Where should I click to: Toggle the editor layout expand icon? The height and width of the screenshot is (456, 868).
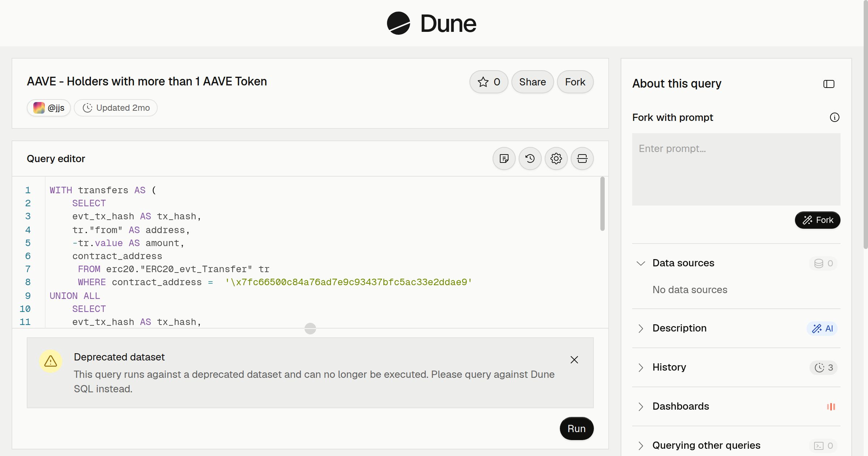[582, 159]
